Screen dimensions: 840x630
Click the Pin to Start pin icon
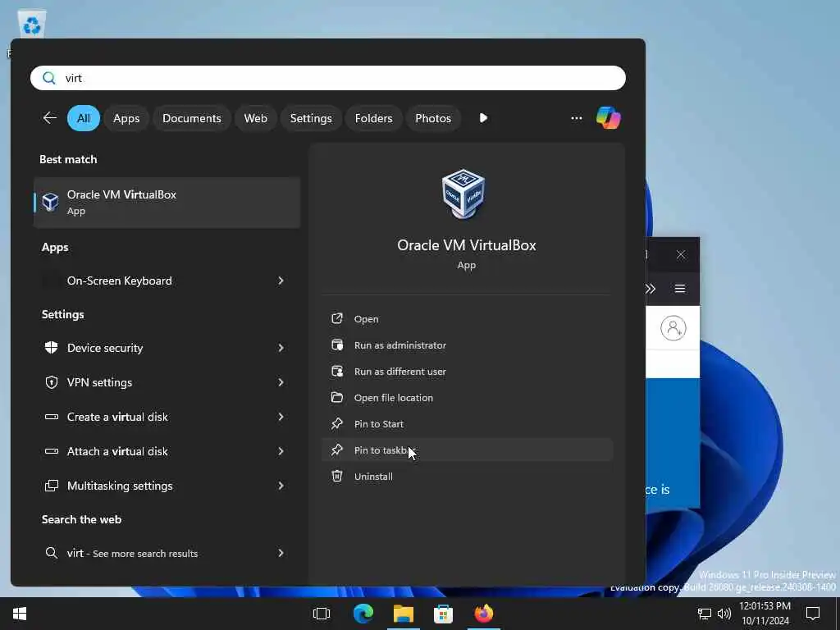(337, 423)
